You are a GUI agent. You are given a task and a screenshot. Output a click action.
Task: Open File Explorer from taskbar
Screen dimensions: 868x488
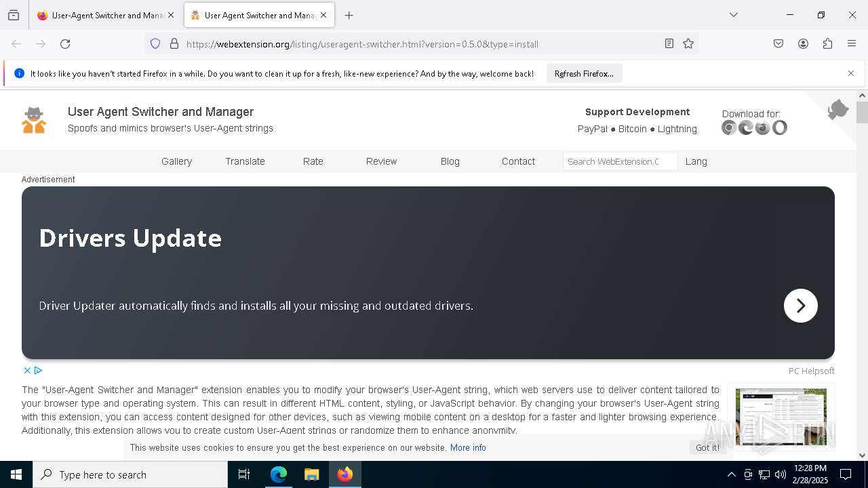(x=311, y=474)
